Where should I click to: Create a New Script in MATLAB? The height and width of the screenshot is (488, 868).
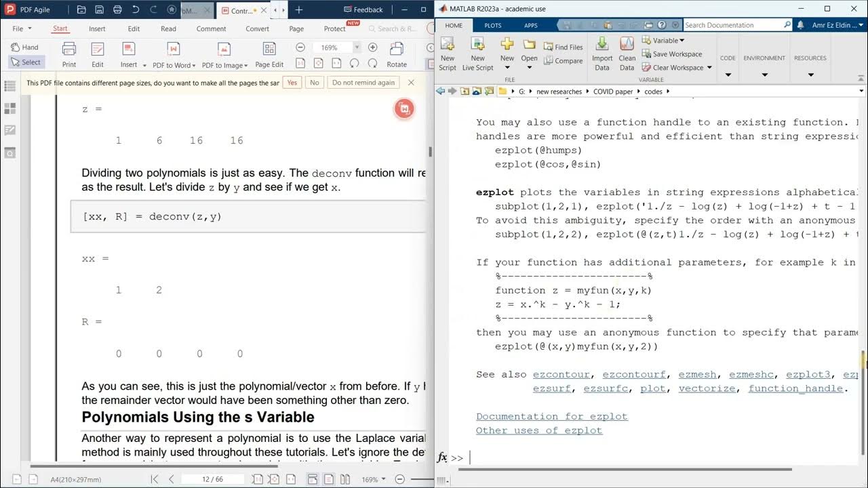(x=448, y=54)
